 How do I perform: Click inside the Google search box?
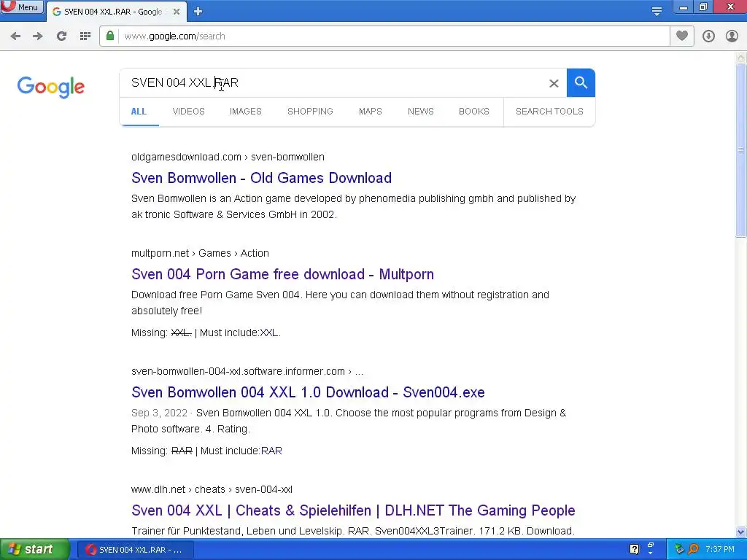coord(333,83)
